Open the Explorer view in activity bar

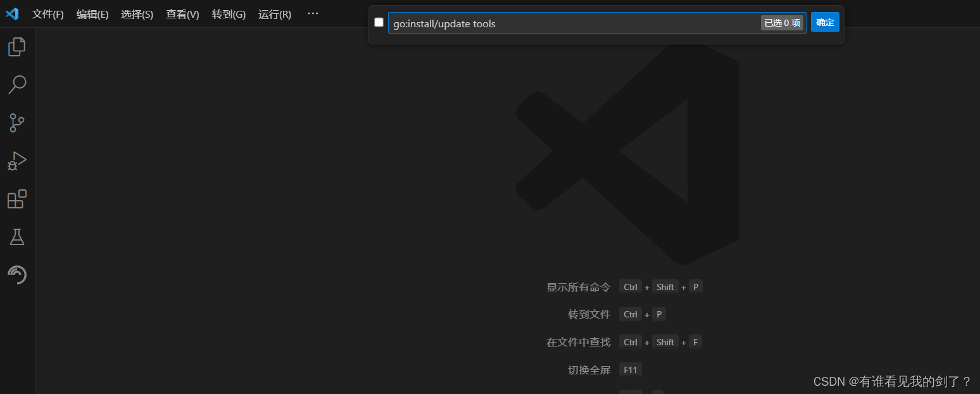[x=17, y=47]
